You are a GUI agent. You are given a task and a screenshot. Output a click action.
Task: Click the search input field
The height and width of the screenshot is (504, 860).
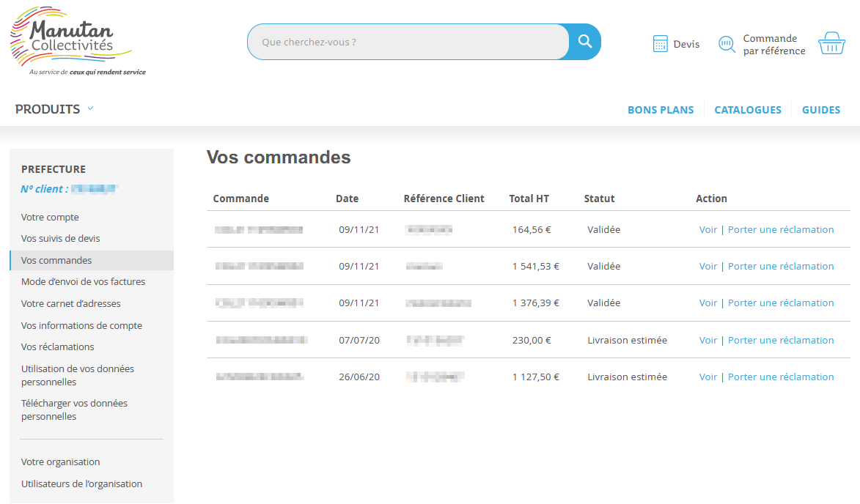pyautogui.click(x=408, y=42)
